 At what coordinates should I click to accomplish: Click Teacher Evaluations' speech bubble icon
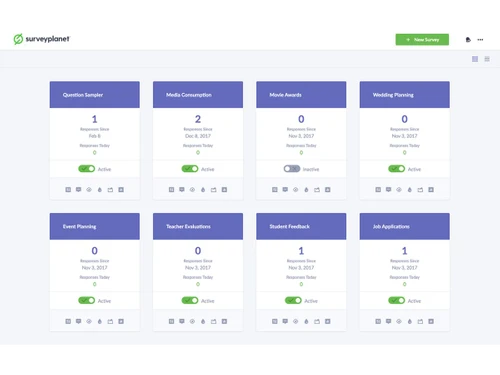click(182, 321)
